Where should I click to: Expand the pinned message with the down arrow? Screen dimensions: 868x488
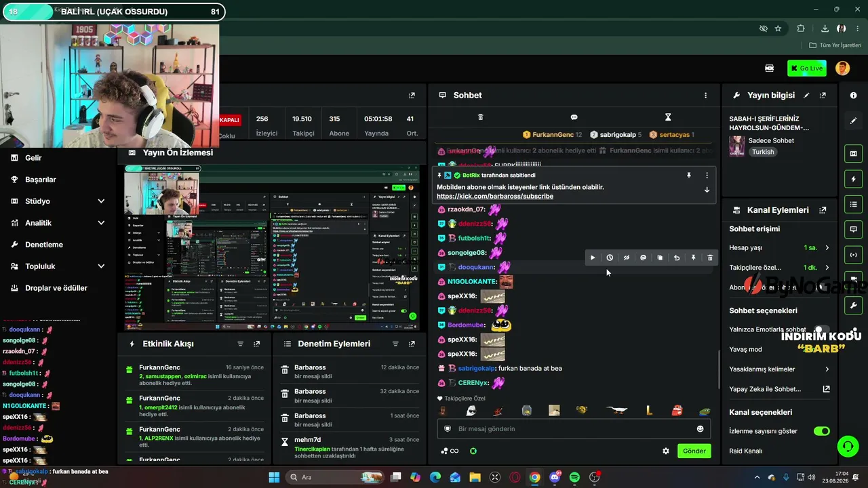coord(707,190)
